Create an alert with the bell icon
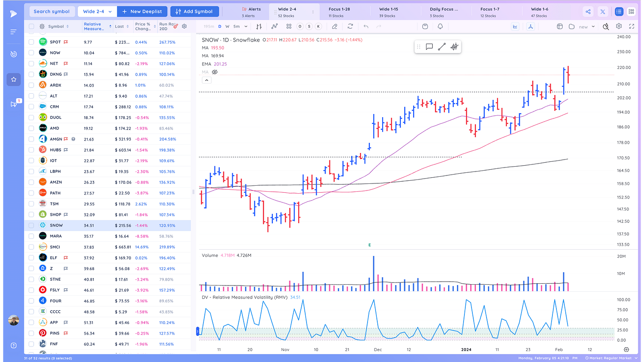Image resolution: width=644 pixels, height=362 pixels. coord(440,27)
